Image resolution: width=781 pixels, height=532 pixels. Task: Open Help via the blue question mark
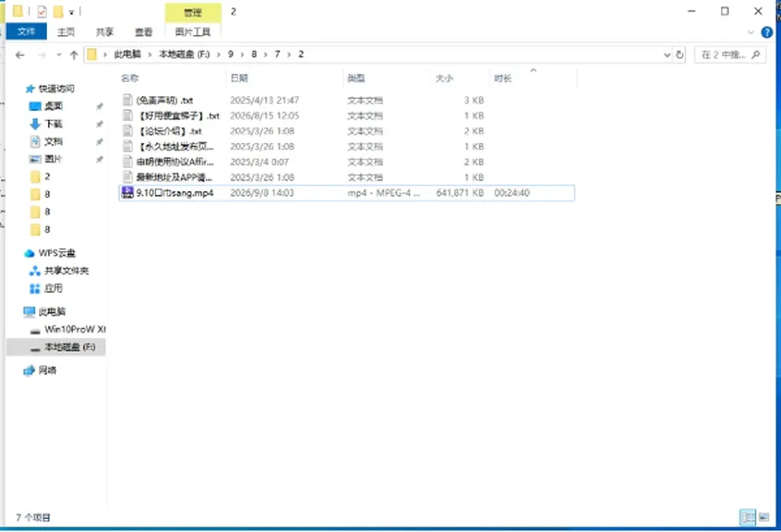pyautogui.click(x=767, y=33)
